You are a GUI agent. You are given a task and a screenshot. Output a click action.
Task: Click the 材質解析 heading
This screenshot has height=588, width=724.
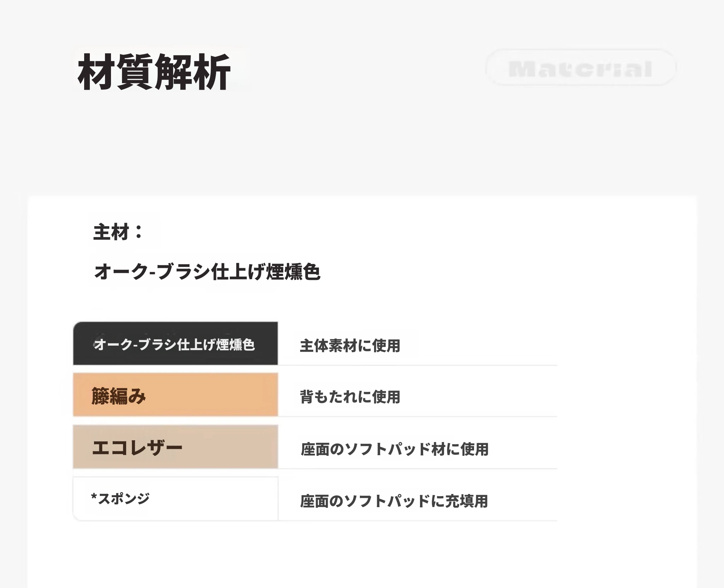tap(154, 72)
